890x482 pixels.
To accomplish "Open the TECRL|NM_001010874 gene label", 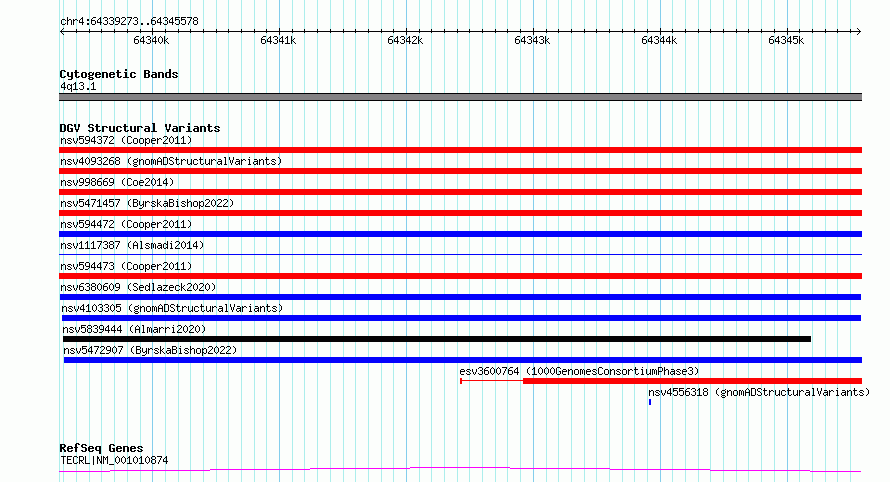I will coord(114,460).
